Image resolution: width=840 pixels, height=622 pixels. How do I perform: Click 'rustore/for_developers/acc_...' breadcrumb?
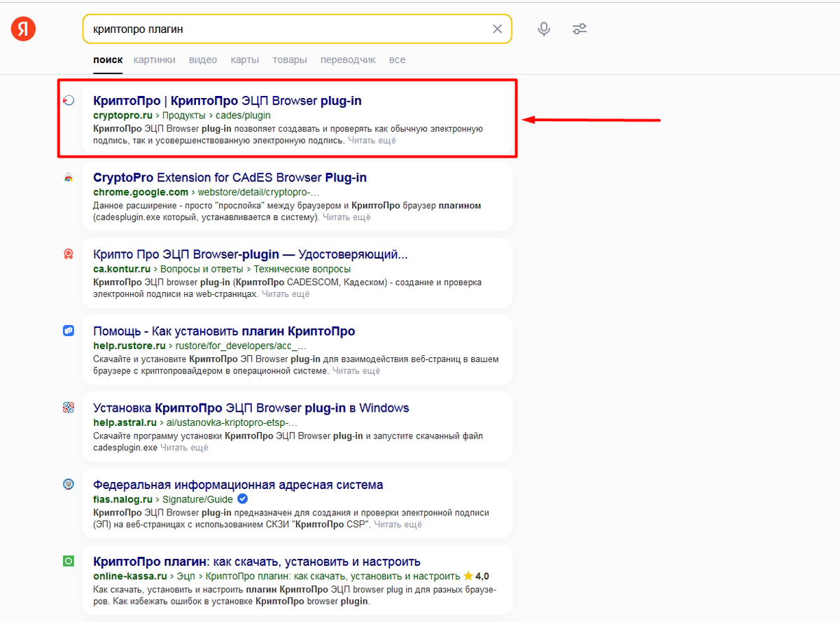(x=241, y=346)
